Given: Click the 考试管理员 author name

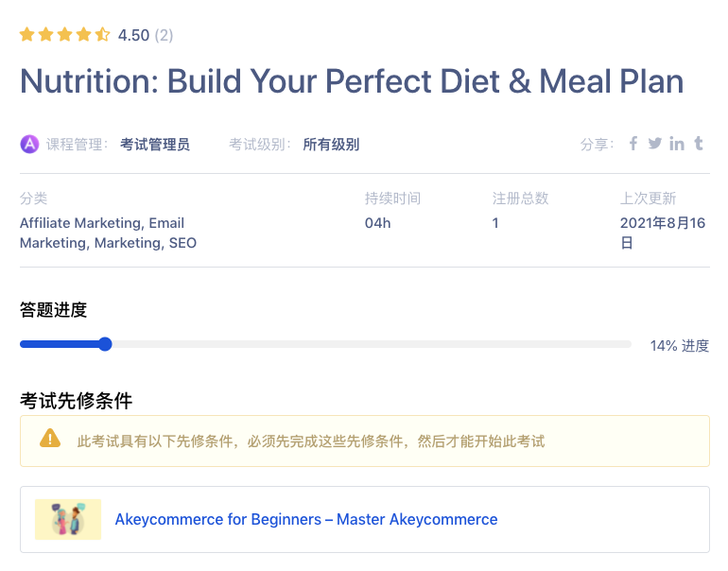Looking at the screenshot, I should [155, 145].
